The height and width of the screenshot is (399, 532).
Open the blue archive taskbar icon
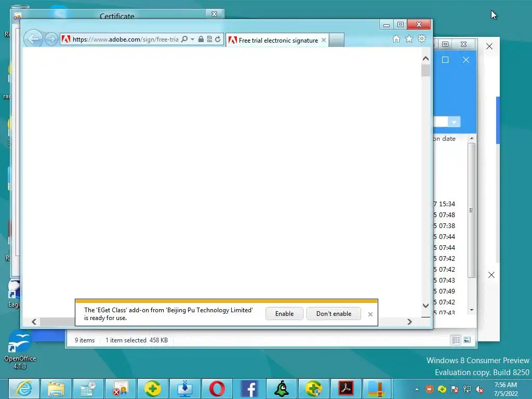pos(376,389)
